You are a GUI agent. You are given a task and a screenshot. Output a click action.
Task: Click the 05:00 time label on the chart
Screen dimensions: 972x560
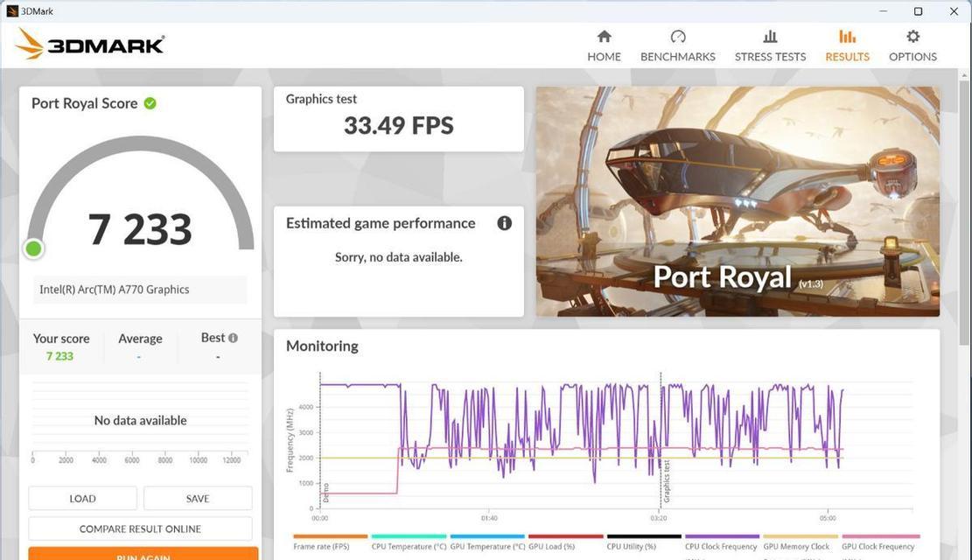tap(828, 518)
